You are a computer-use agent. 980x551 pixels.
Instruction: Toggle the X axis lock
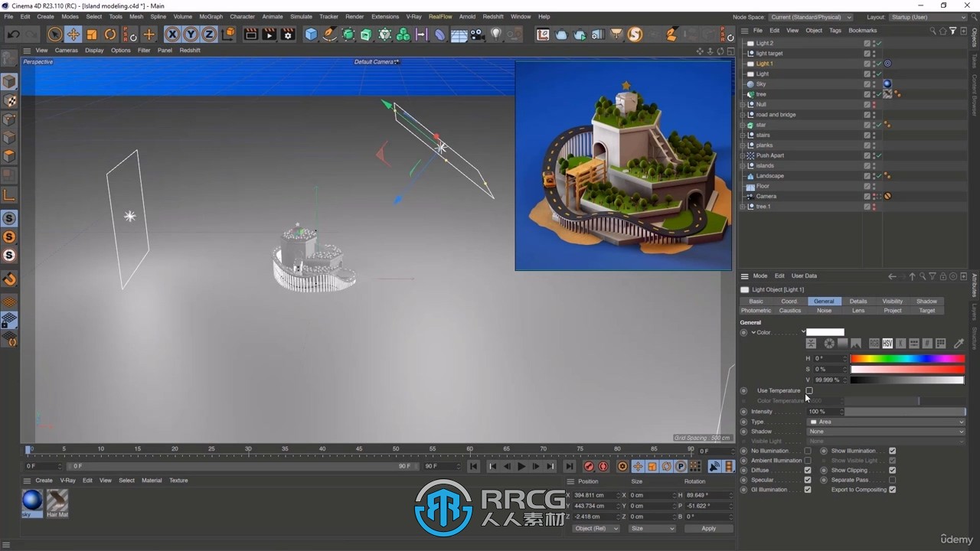pos(172,34)
